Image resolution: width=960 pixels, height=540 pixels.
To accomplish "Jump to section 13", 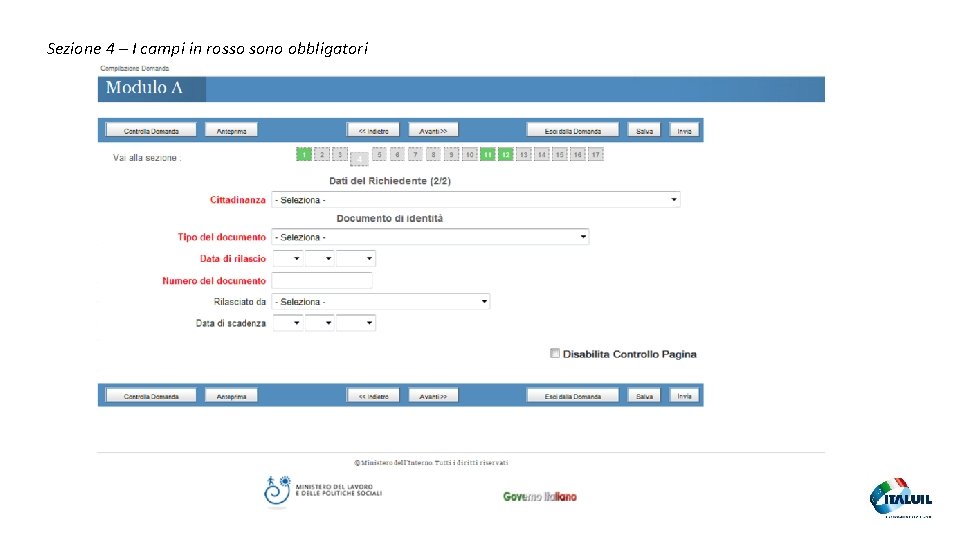I will [523, 154].
